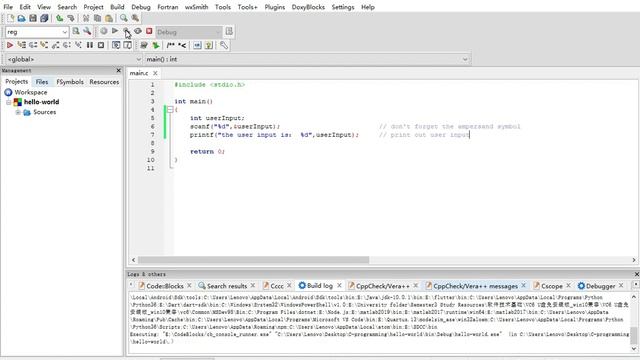The image size is (640, 360).
Task: Click the Redo icon
Action: 71,18
